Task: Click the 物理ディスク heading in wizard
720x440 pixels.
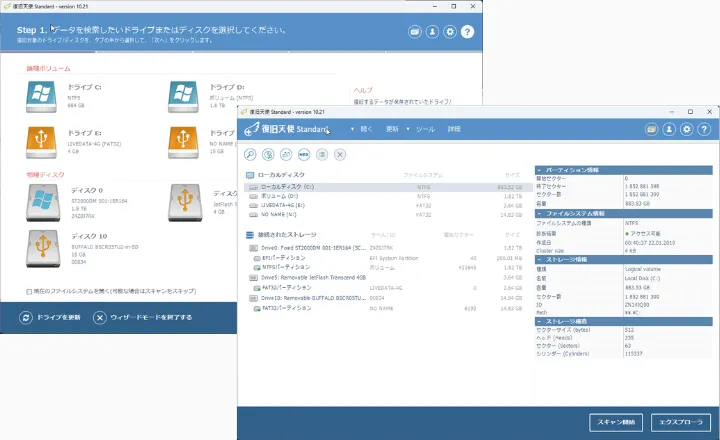Action: tap(45, 175)
